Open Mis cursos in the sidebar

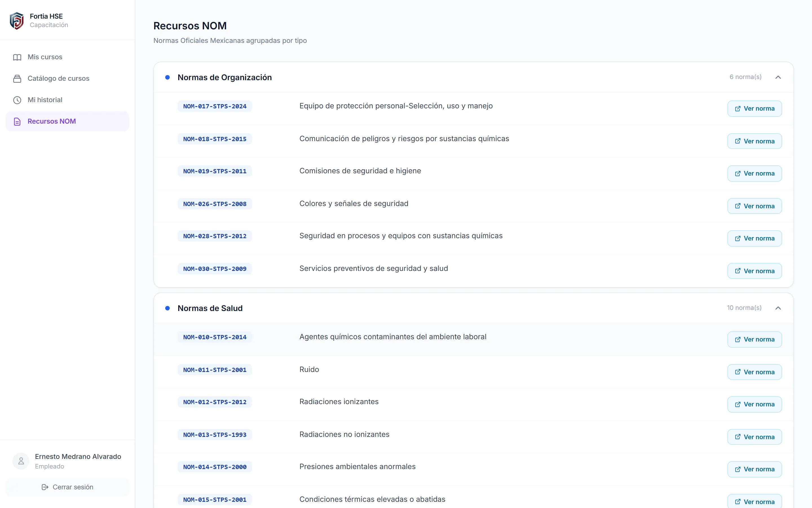tap(67, 57)
